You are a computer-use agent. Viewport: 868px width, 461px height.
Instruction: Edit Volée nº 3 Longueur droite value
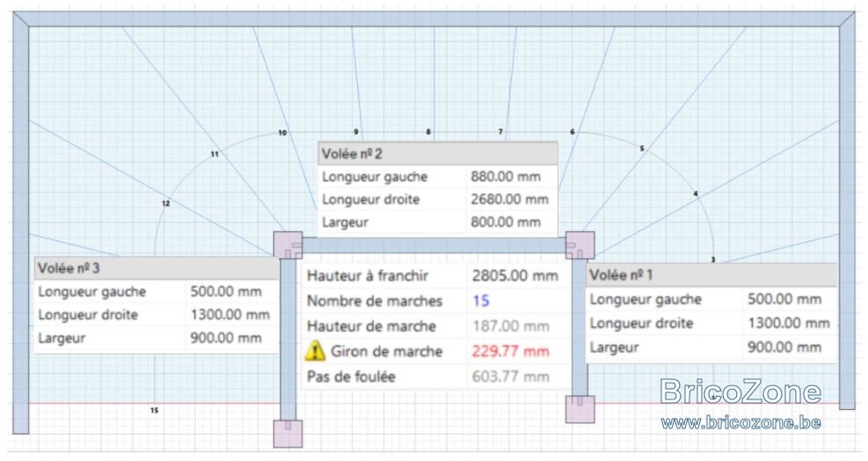pyautogui.click(x=230, y=315)
